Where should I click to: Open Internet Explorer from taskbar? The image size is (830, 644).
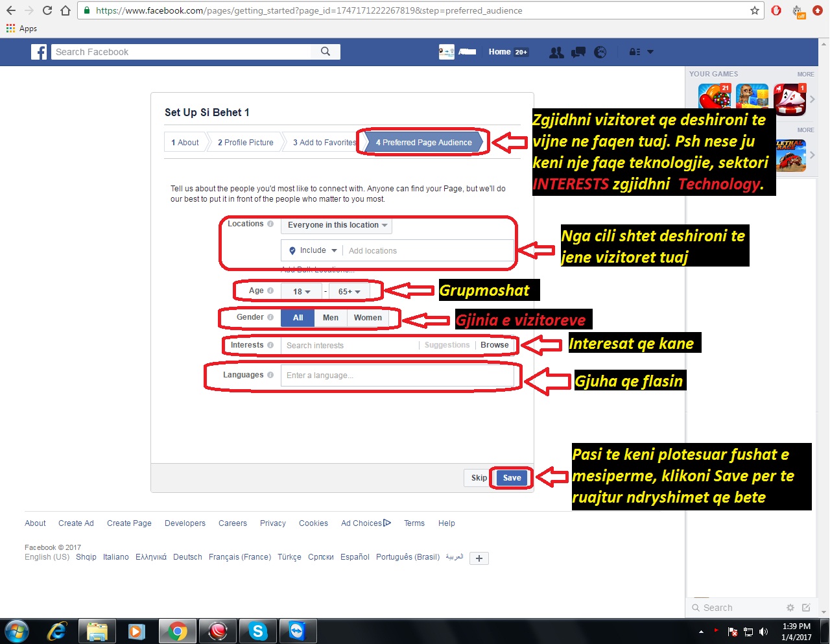[57, 630]
